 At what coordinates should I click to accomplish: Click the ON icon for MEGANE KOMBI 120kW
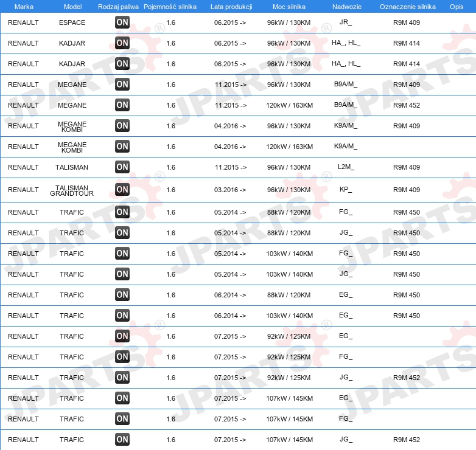[x=122, y=146]
